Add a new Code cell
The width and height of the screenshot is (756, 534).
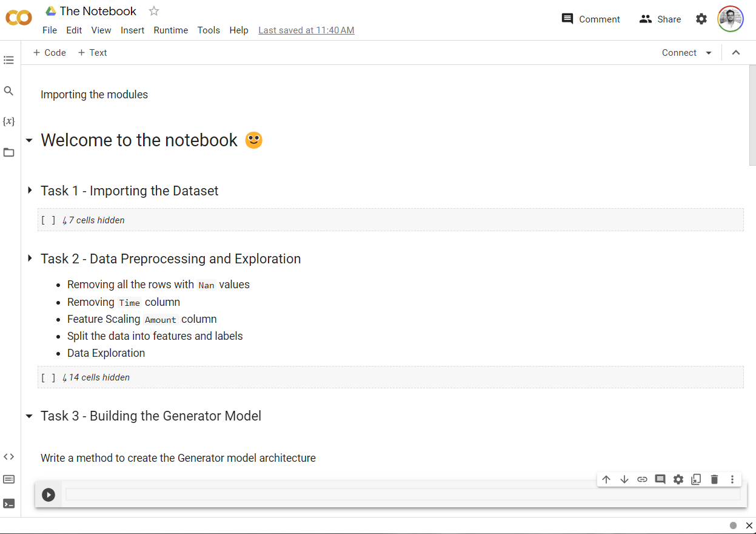point(49,53)
